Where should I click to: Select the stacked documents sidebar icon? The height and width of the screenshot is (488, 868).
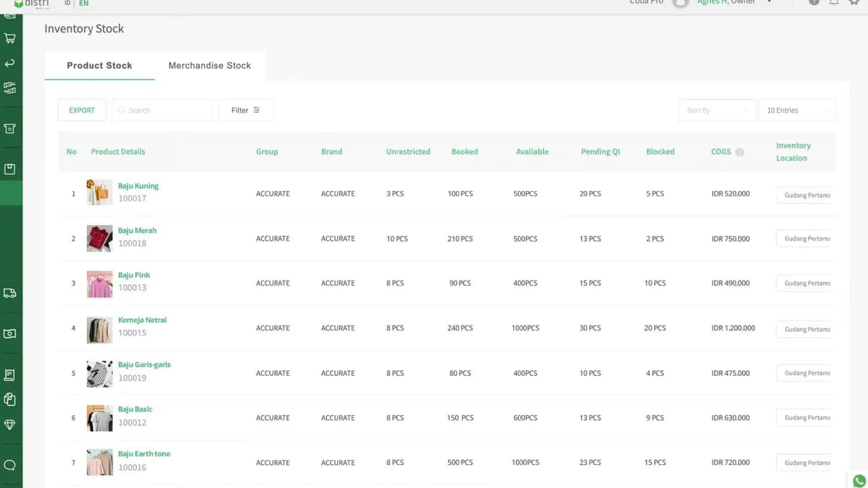(x=10, y=399)
